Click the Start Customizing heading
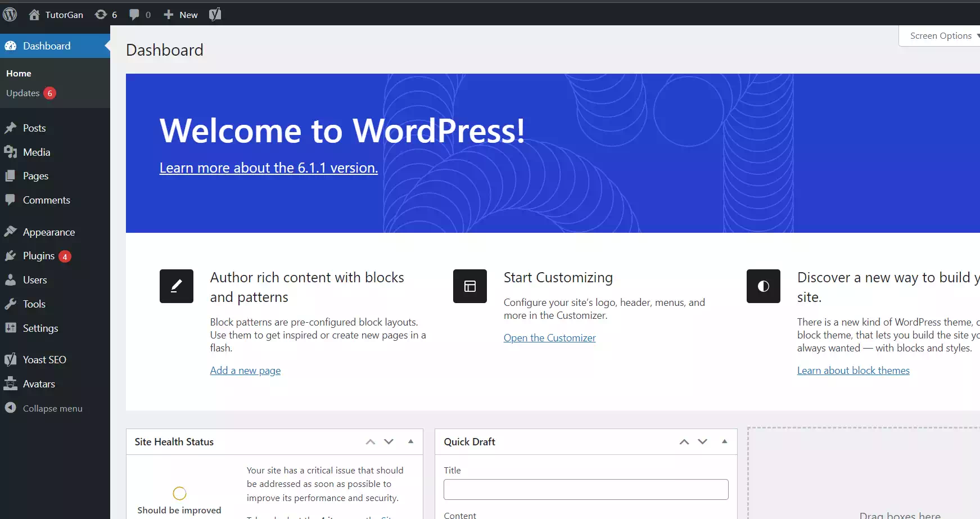This screenshot has height=519, width=980. click(x=558, y=278)
